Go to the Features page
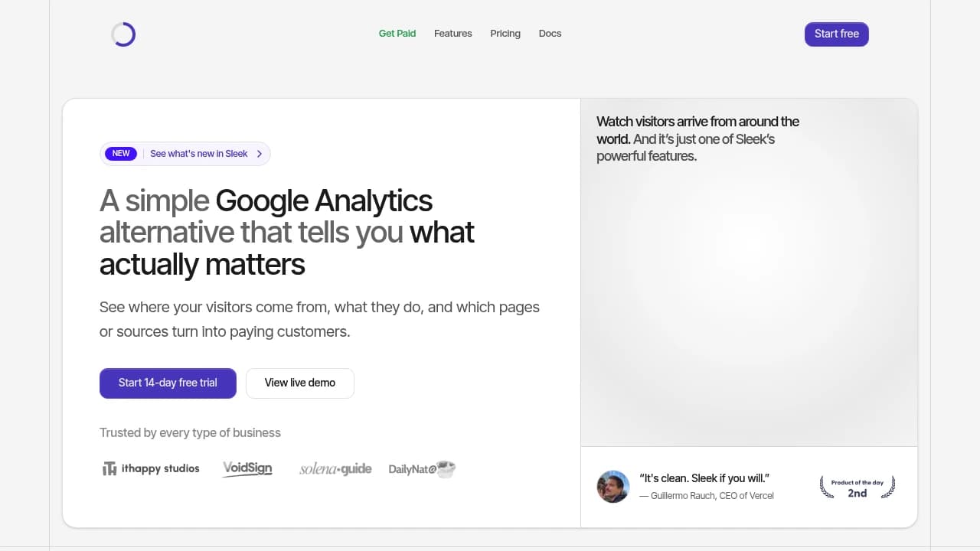This screenshot has height=551, width=980. pyautogui.click(x=453, y=34)
